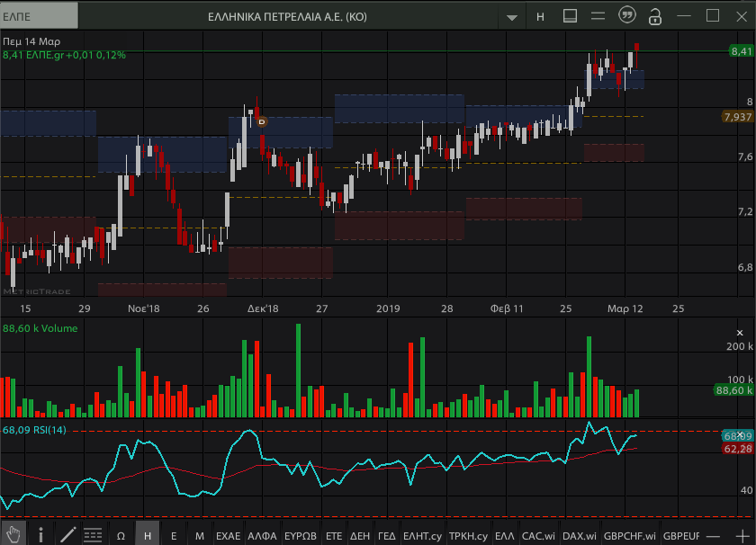Click the ΕΛΠΕ.gr price quote line
This screenshot has width=756, height=545.
(64, 55)
